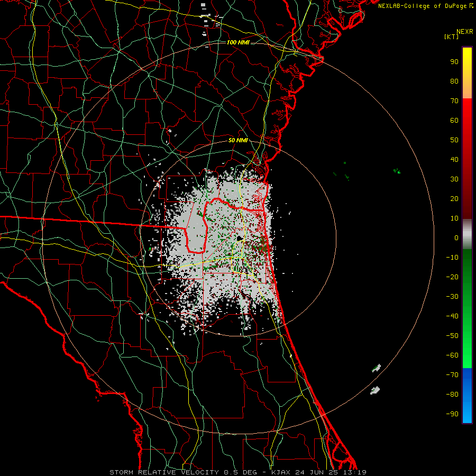Click the -50 value on velocity scale
Viewport: 476px width, 476px height.
[452, 336]
